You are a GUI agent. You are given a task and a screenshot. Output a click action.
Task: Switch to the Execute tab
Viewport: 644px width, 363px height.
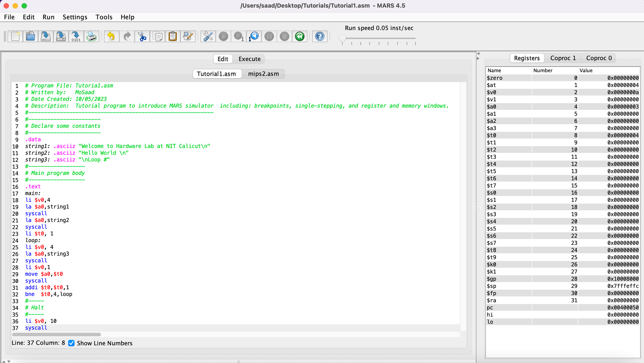(249, 59)
